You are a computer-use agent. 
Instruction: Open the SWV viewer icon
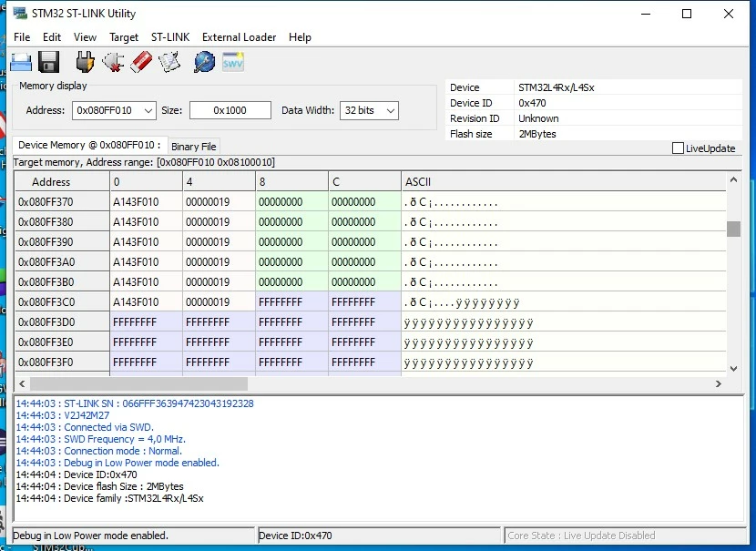[x=233, y=62]
